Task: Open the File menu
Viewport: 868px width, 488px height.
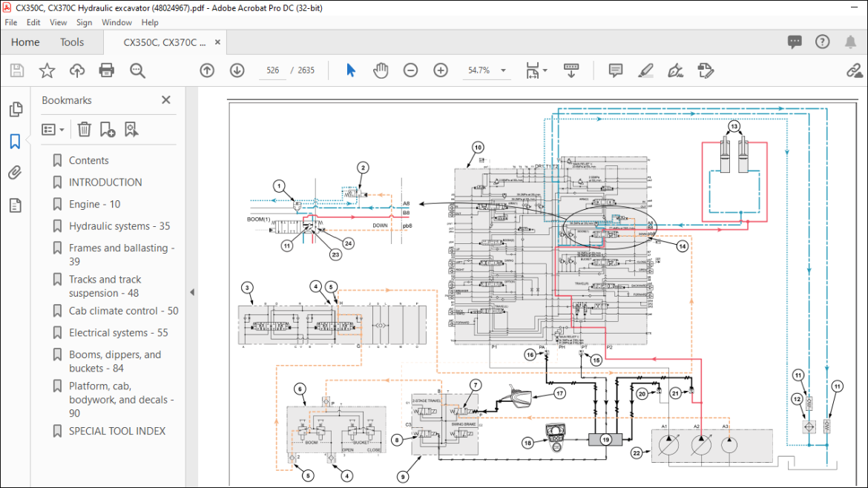Action: (x=11, y=22)
